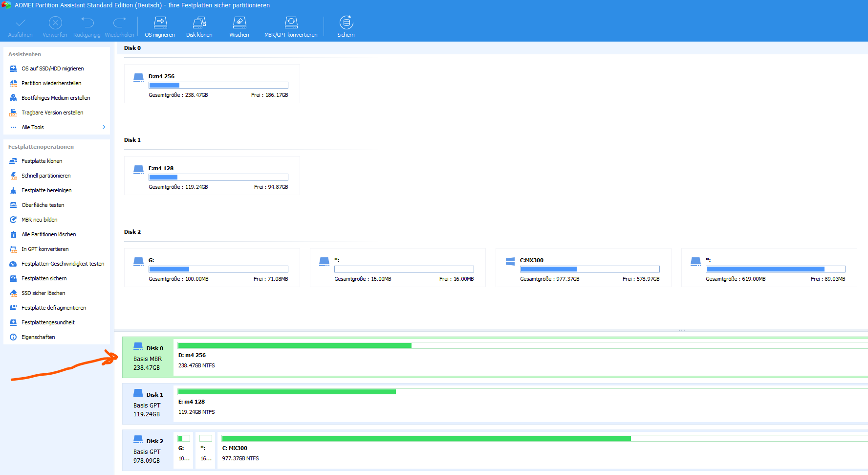The image size is (868, 475).
Task: Select Disk 1 Basis GPT header
Action: (148, 404)
